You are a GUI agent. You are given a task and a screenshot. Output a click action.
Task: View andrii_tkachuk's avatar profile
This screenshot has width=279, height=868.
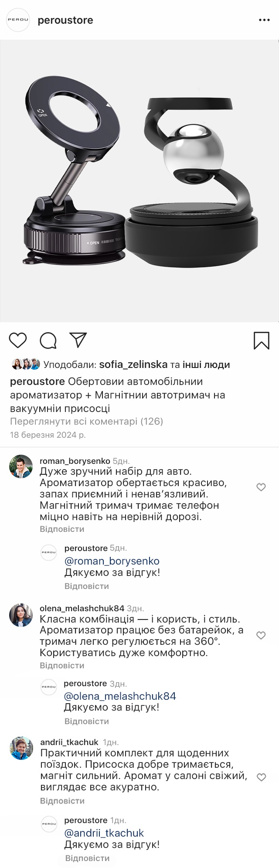[x=21, y=749]
